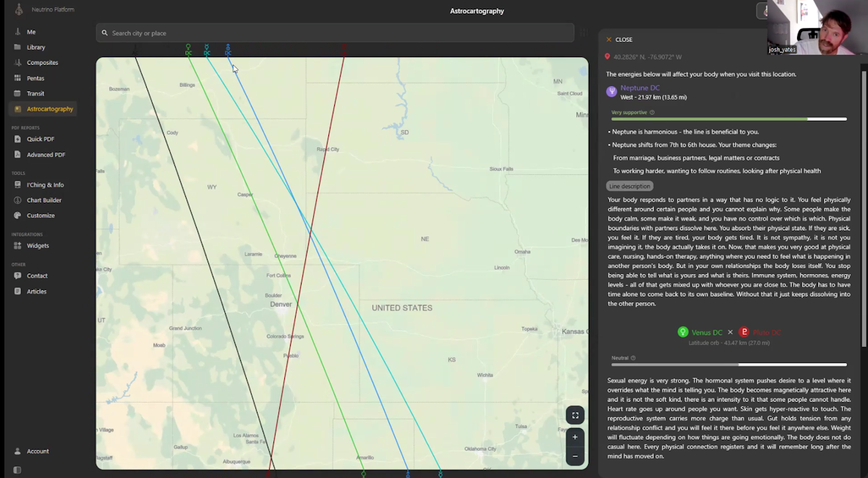
Task: Click the Rapid City label on map
Action: (x=328, y=149)
